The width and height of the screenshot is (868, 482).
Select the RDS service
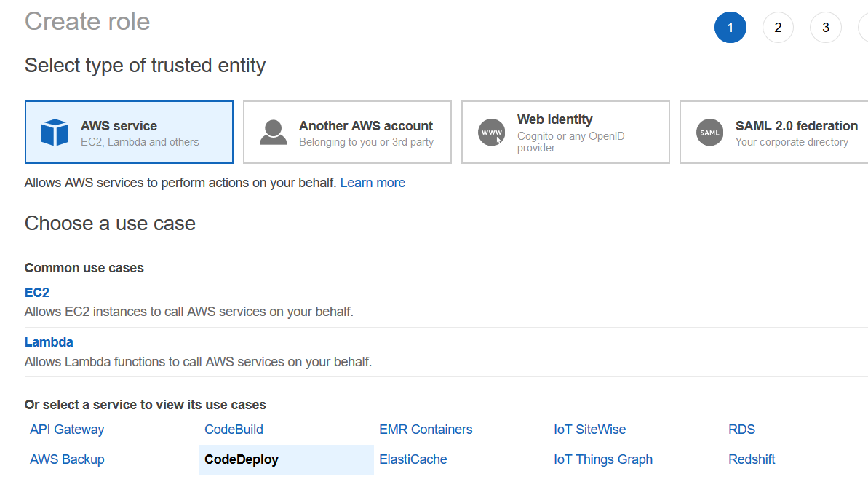pyautogui.click(x=742, y=430)
